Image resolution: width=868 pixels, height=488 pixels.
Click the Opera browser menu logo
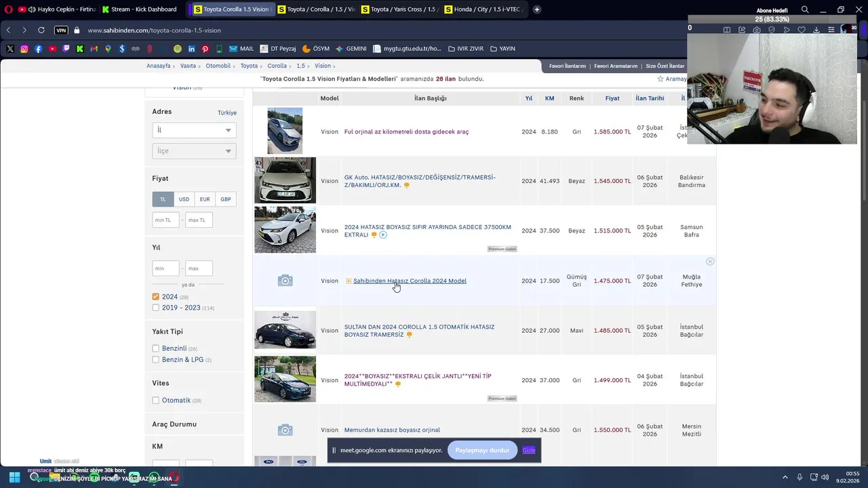pos(7,9)
